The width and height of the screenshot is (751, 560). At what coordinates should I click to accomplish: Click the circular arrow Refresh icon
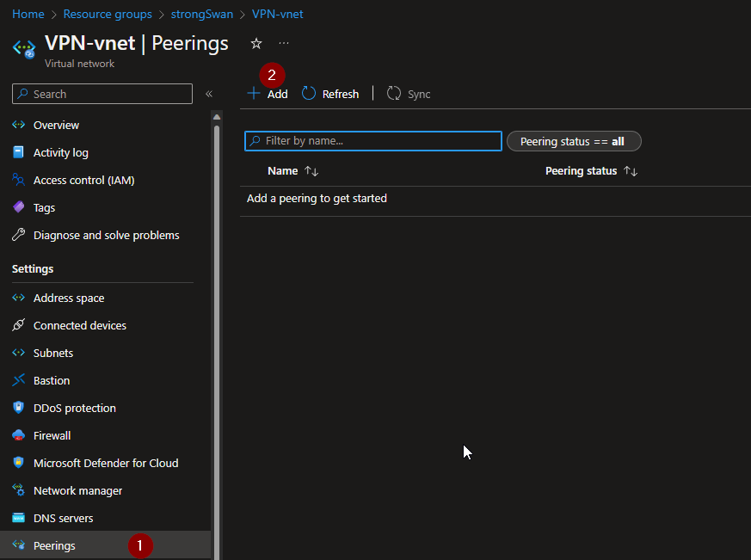309,94
